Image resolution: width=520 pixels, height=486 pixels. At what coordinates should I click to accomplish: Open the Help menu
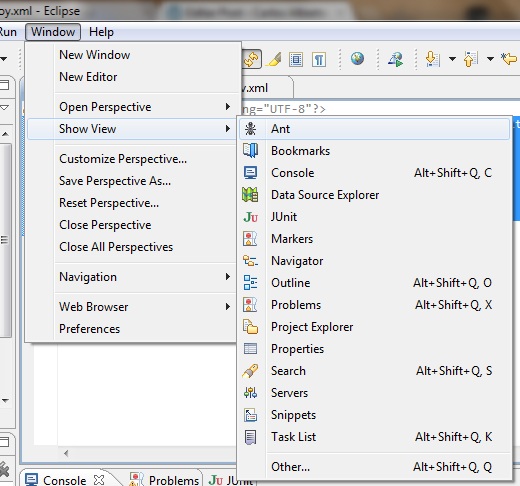pyautogui.click(x=101, y=32)
